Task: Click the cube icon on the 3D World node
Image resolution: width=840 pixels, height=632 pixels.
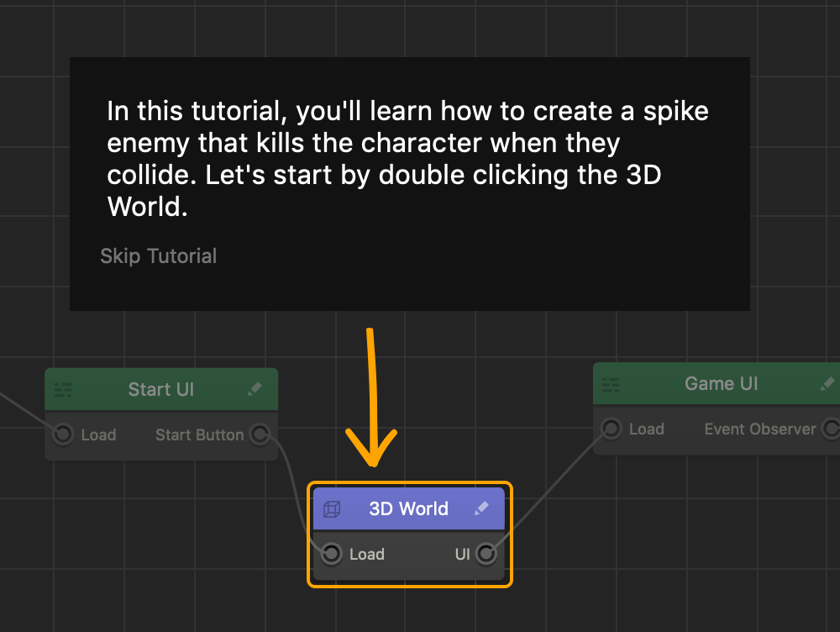Action: coord(331,508)
